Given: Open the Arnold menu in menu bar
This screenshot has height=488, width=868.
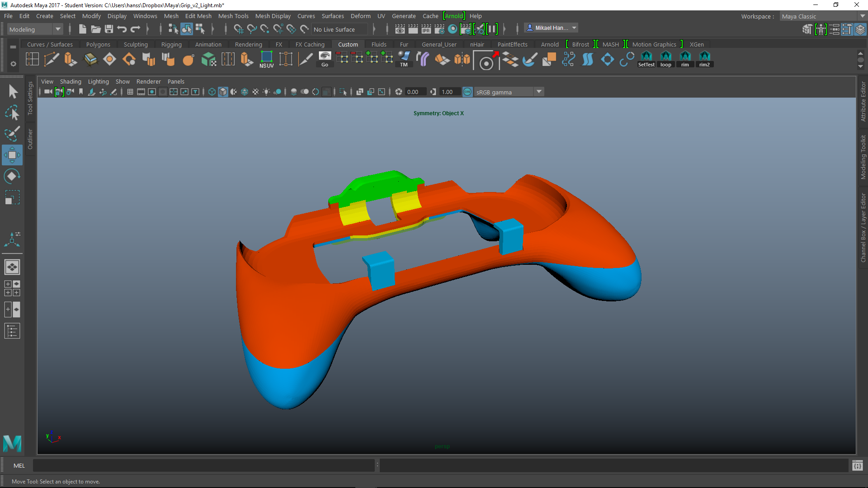Looking at the screenshot, I should point(454,16).
